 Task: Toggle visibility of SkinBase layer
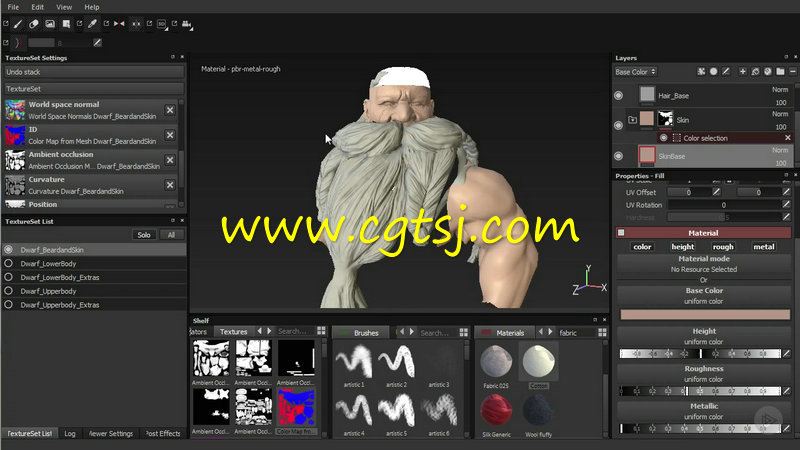coord(618,156)
